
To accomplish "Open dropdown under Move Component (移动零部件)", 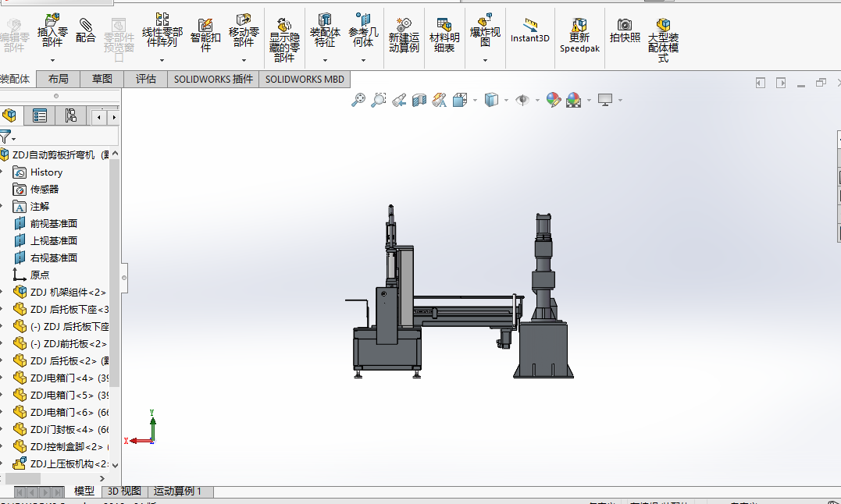I will pyautogui.click(x=244, y=60).
